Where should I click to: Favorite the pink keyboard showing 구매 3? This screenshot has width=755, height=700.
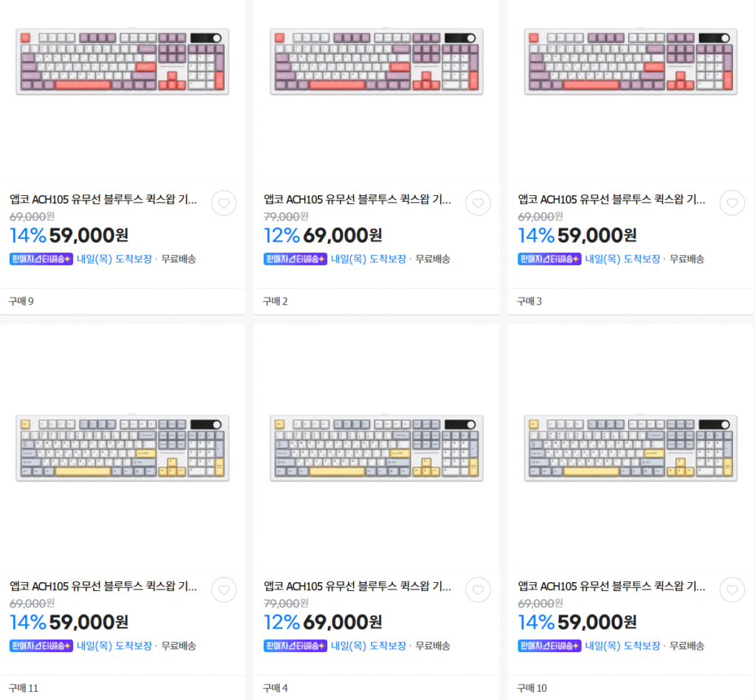point(732,203)
